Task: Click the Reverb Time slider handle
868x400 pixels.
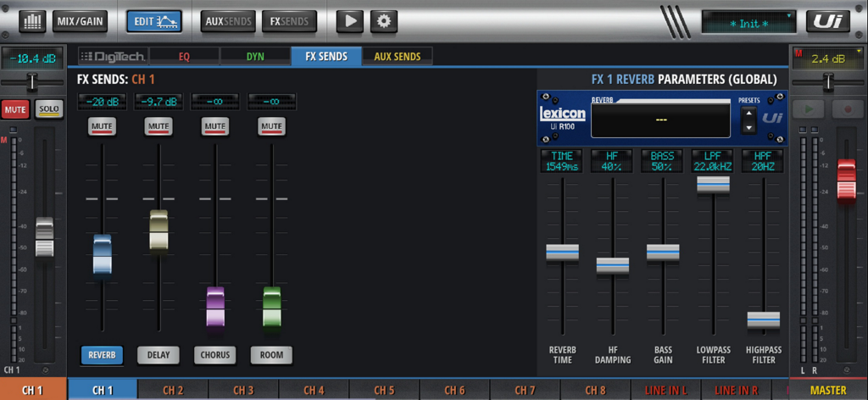Action: (x=563, y=252)
